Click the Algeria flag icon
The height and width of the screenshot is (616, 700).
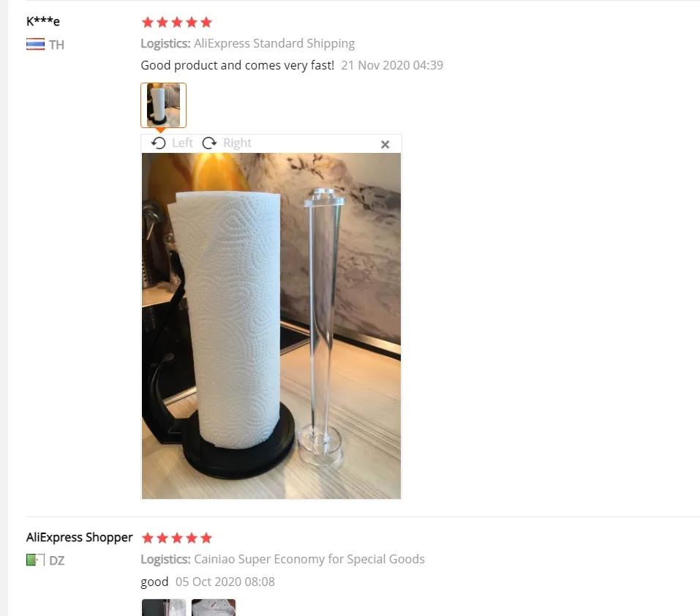click(x=35, y=560)
